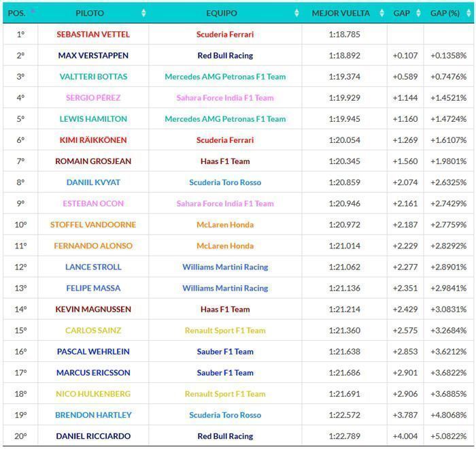476x449 pixels.
Task: Click the sort arrows beside GAP (%) column
Action: coord(469,13)
